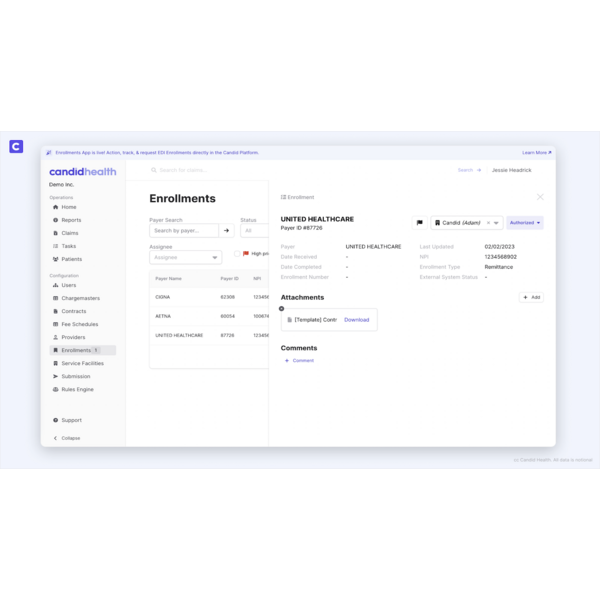Open Jessie Headrick user menu
This screenshot has width=600, height=600.
pyautogui.click(x=511, y=170)
